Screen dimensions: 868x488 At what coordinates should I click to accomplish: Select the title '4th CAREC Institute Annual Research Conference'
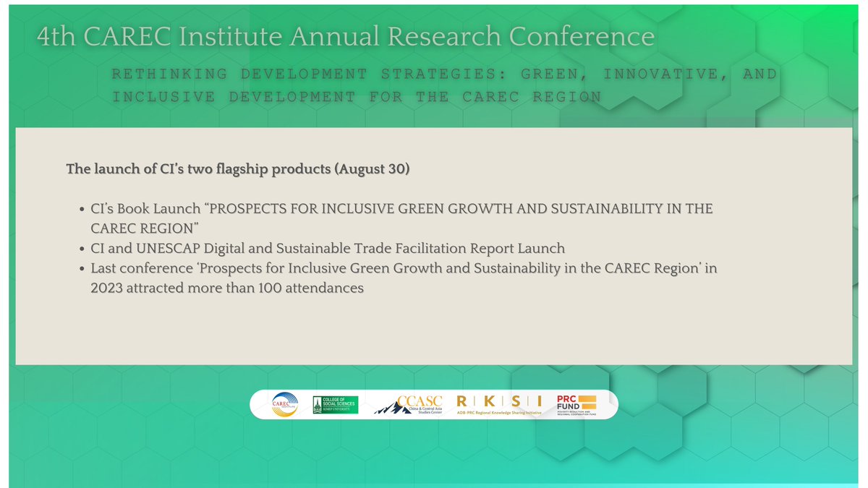(x=346, y=36)
